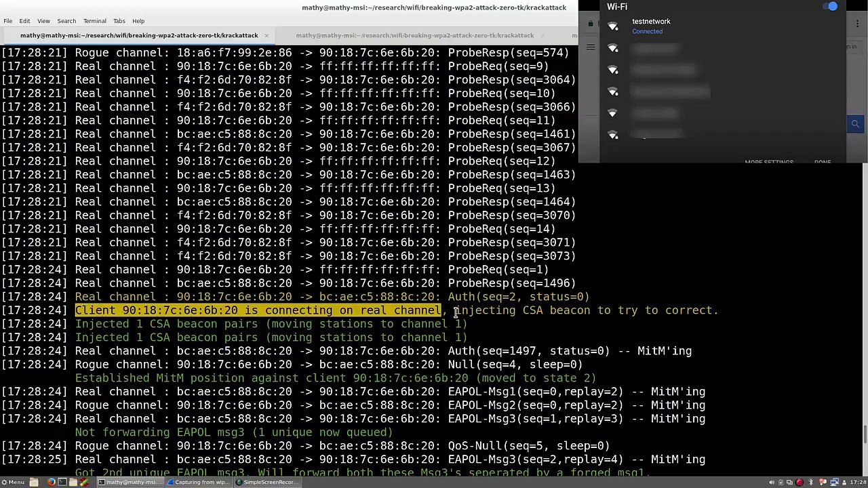Screen dimensions: 868x488
Task: Click DONE in the Wi-Fi panel
Action: tap(823, 162)
